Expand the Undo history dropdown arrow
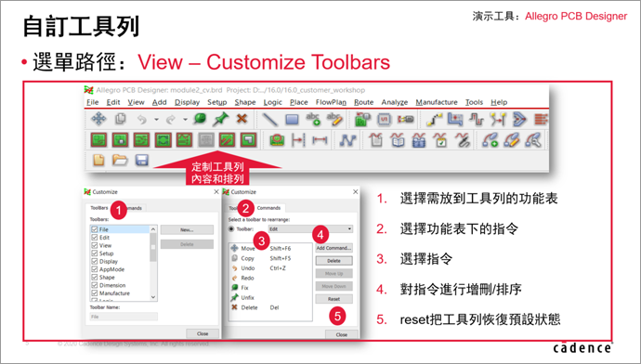 (x=156, y=119)
